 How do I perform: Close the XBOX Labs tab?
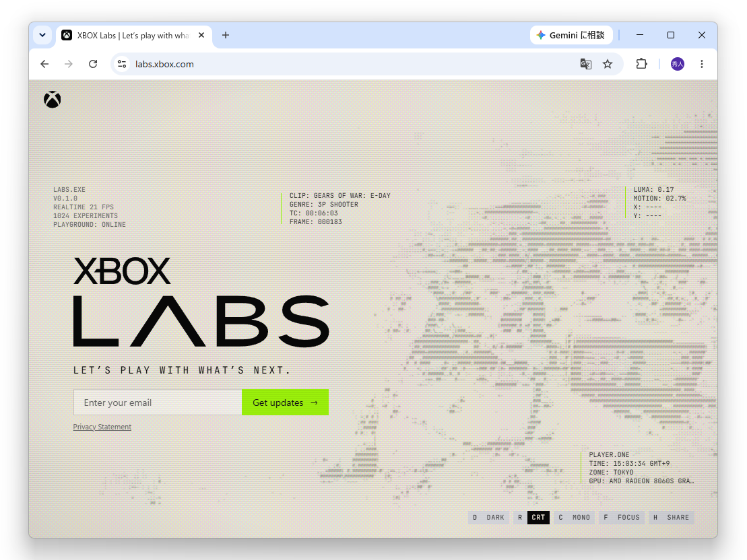click(201, 35)
